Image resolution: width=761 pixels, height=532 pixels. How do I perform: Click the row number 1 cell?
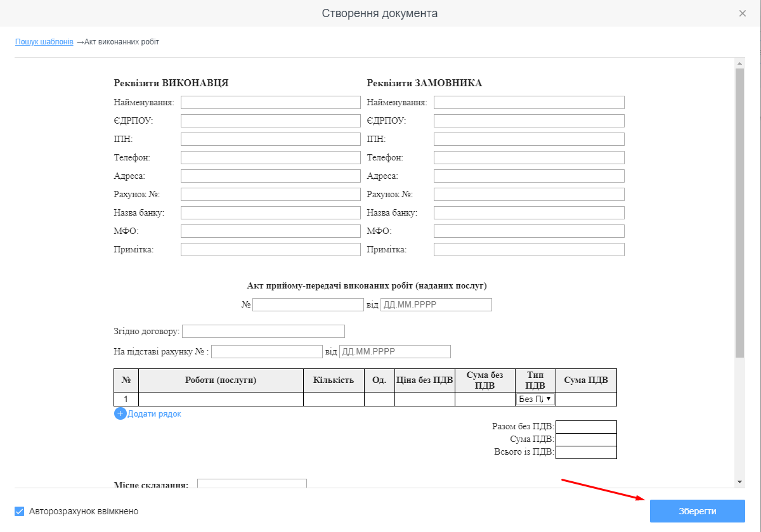126,399
